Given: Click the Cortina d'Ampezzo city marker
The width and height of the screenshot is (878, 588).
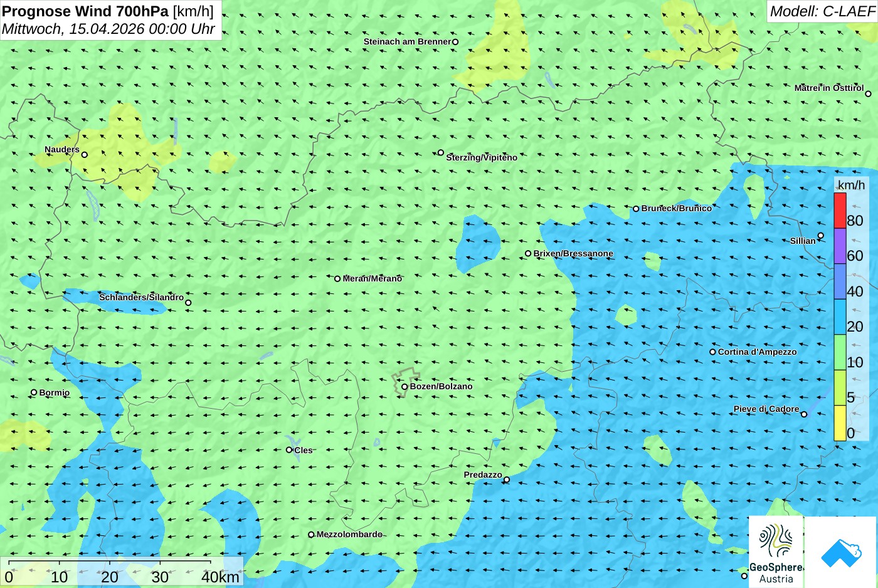Looking at the screenshot, I should pyautogui.click(x=712, y=352).
